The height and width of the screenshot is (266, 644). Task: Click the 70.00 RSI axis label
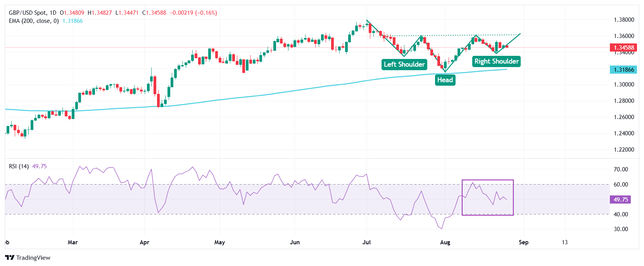621,169
